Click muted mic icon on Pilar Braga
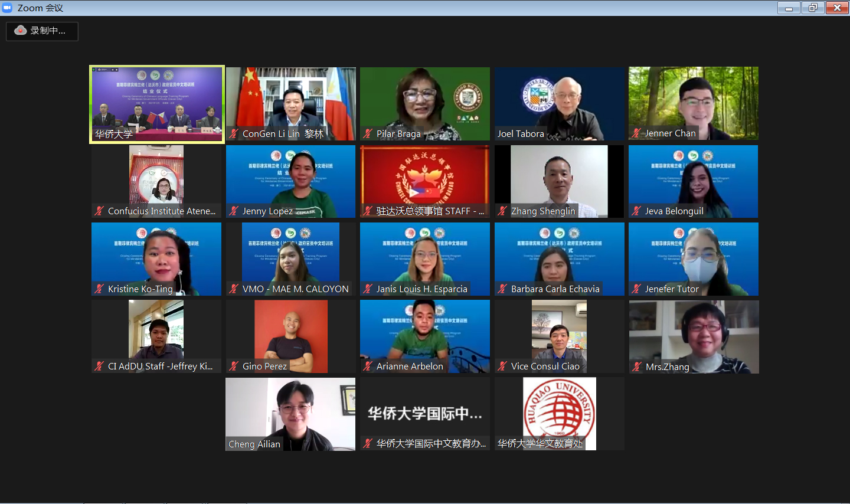The height and width of the screenshot is (504, 850). [368, 134]
